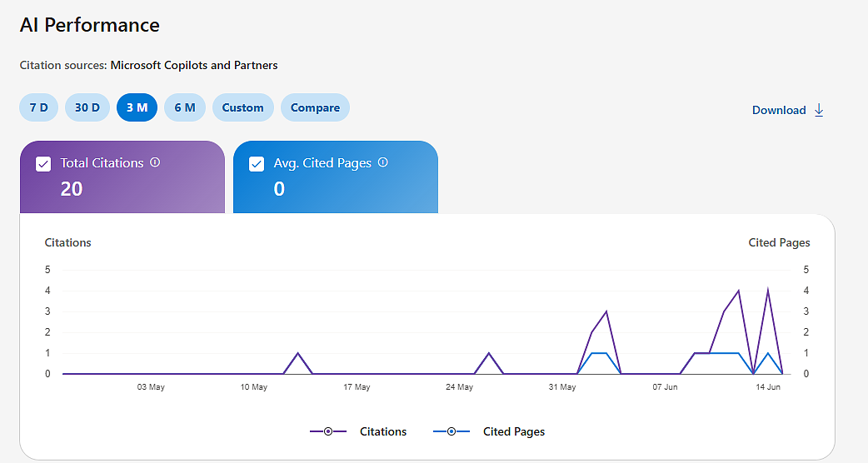Click the purple Citations legend marker
The image size is (868, 463).
pos(328,431)
